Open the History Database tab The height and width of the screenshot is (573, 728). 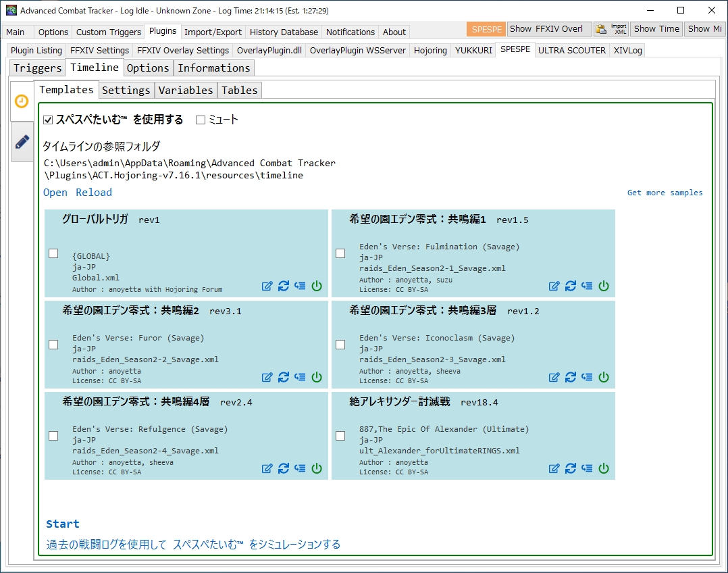click(x=284, y=32)
